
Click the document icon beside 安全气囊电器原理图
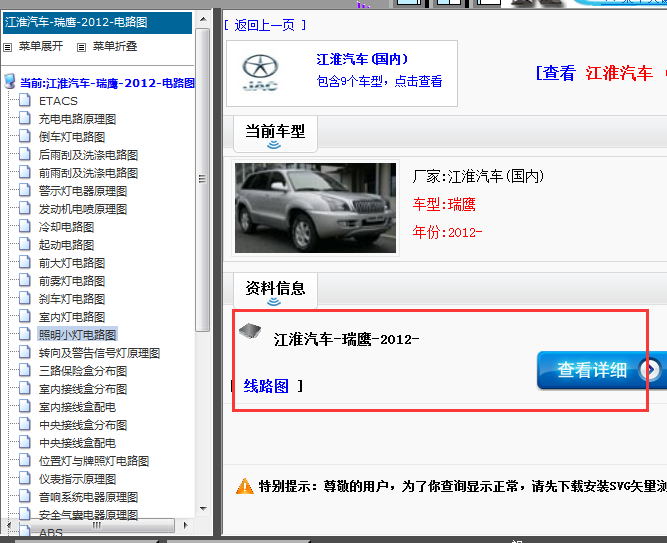(x=25, y=514)
